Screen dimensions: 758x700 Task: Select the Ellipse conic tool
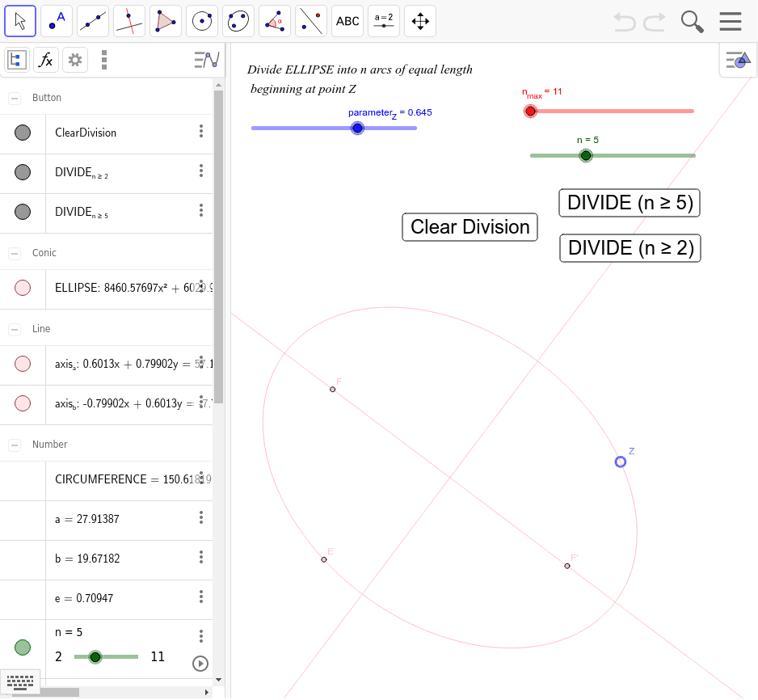238,21
